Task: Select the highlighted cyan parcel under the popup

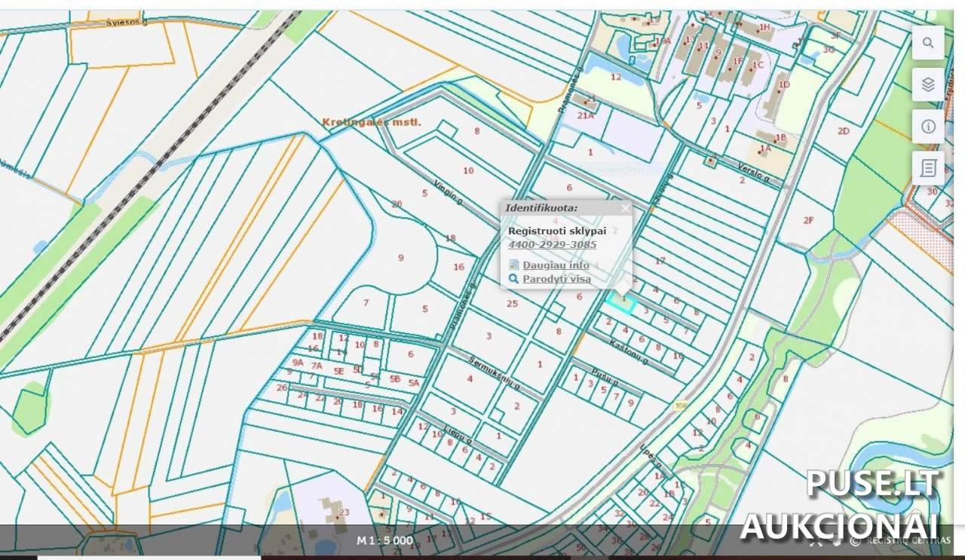Action: click(621, 302)
